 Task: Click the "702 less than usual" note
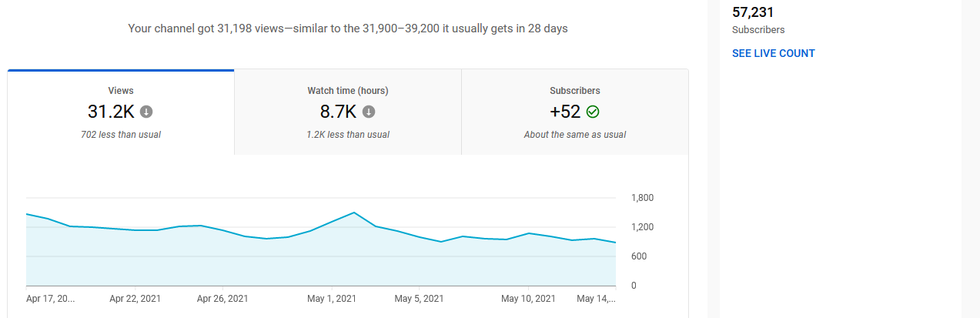[121, 135]
